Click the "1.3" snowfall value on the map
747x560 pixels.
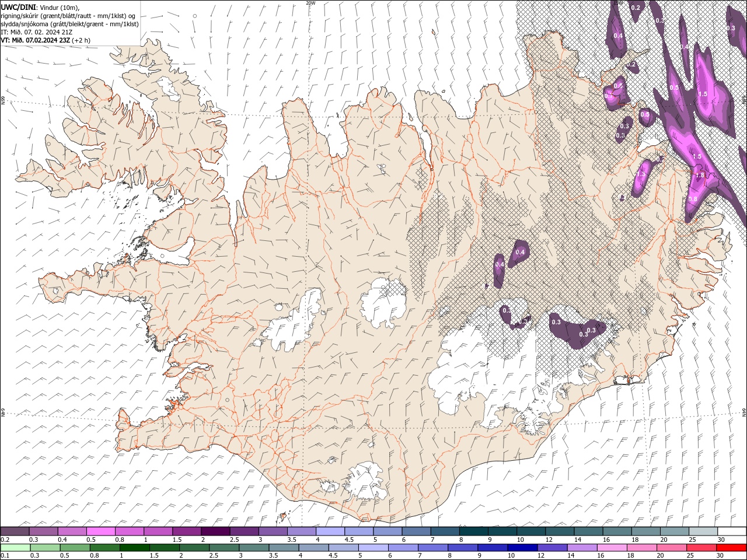(x=641, y=174)
